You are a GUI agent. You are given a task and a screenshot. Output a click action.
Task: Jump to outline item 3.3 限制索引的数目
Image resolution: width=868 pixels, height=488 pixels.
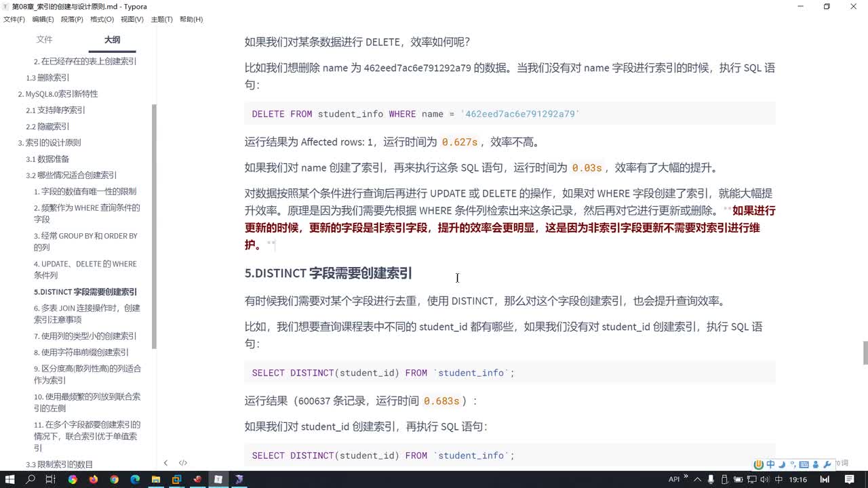coord(60,464)
